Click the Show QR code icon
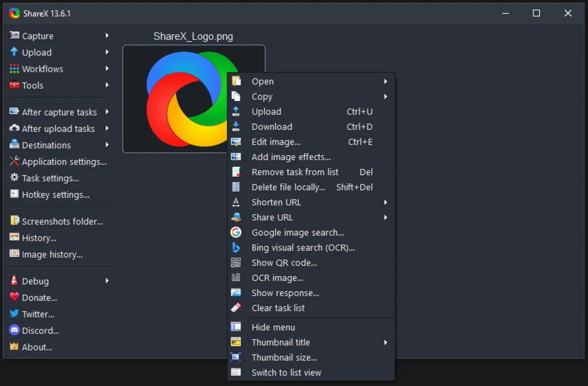The width and height of the screenshot is (588, 386). tap(237, 263)
